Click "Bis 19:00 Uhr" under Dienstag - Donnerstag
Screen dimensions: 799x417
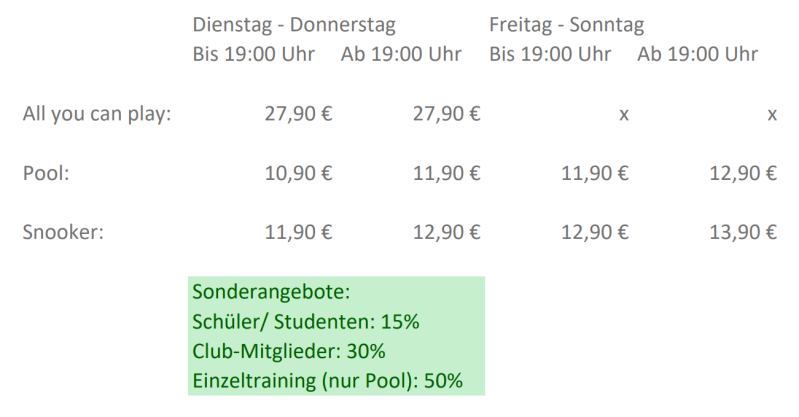tap(253, 53)
